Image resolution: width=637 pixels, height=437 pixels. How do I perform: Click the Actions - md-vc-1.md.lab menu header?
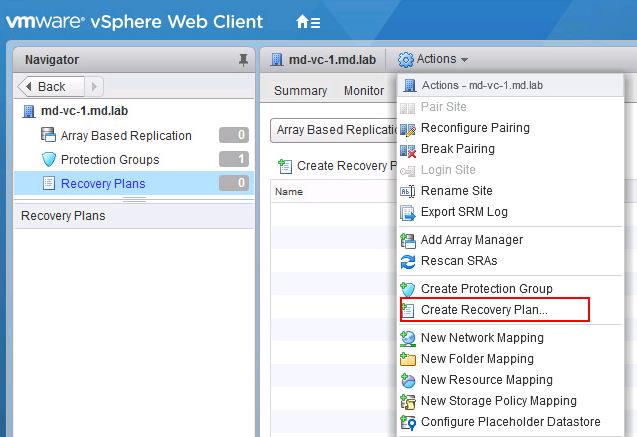coord(510,85)
